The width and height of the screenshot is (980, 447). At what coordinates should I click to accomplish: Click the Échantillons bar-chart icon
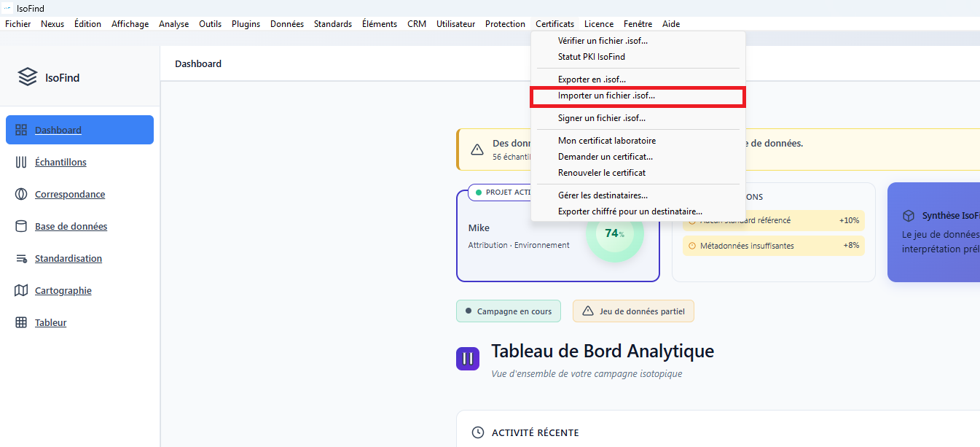(20, 161)
